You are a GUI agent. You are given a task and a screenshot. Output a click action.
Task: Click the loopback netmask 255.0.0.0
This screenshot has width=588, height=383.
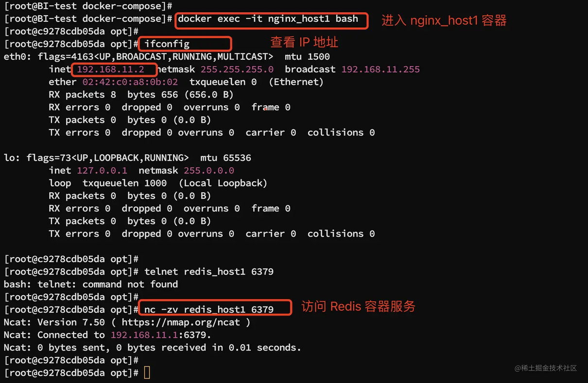(x=209, y=170)
